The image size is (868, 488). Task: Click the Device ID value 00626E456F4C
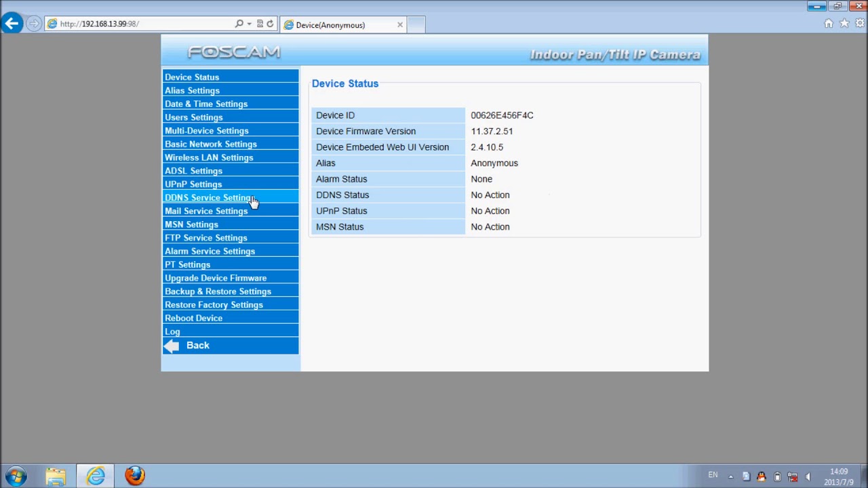click(x=502, y=115)
